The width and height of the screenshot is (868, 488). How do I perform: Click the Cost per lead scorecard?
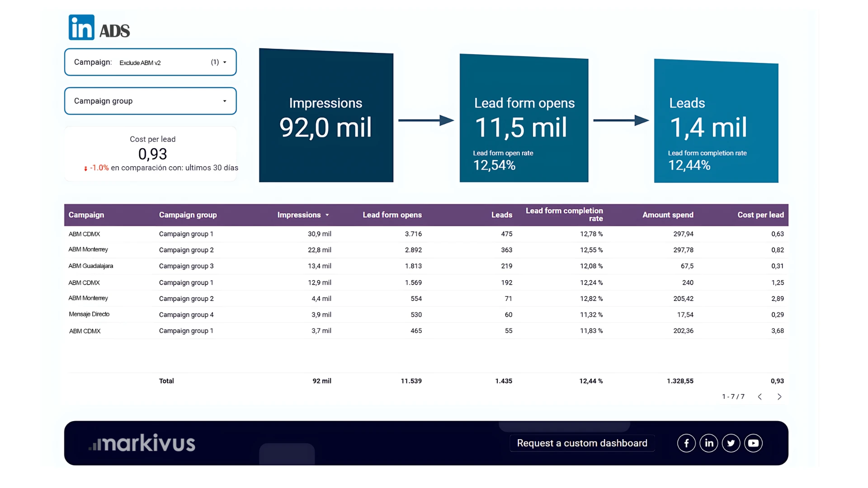click(152, 154)
